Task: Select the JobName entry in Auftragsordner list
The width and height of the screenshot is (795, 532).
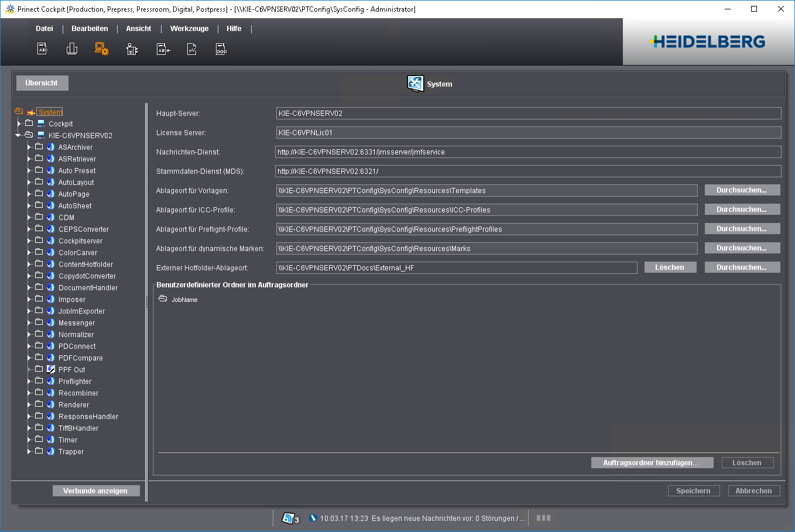Action: 184,300
